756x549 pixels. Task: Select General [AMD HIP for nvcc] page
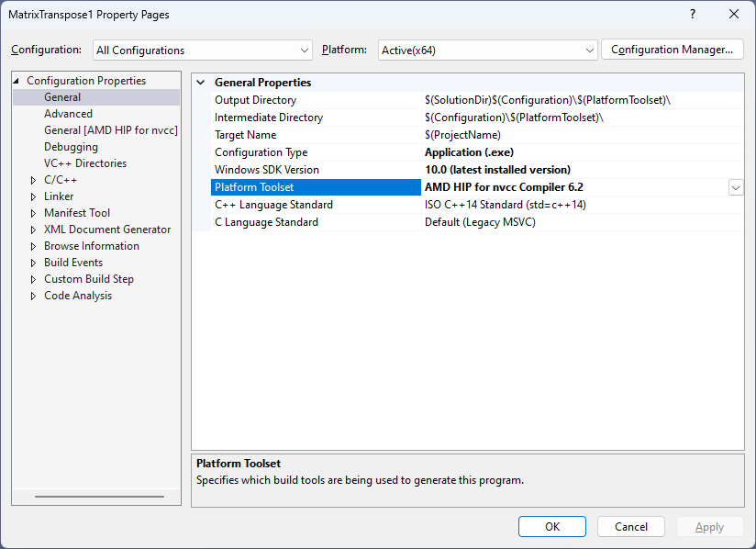pyautogui.click(x=110, y=130)
